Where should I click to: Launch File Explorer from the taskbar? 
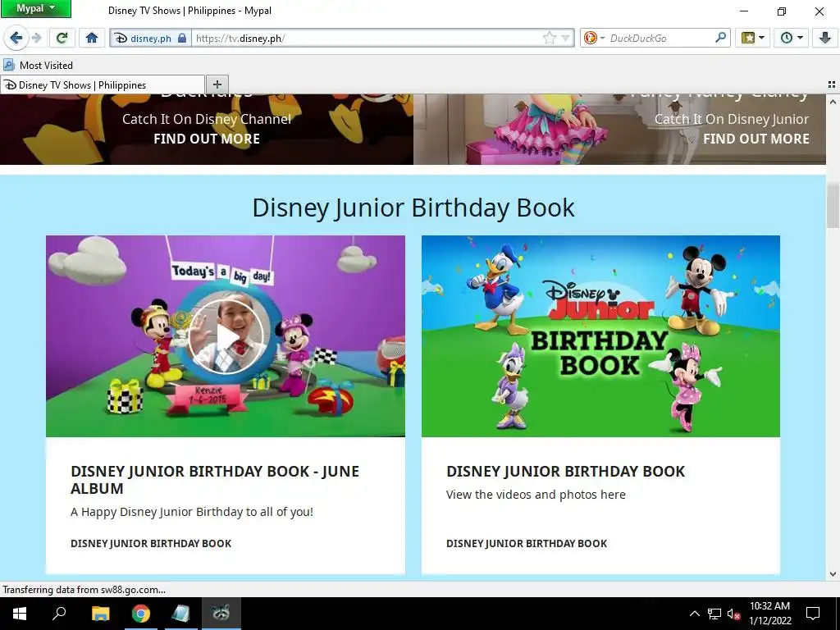100,614
